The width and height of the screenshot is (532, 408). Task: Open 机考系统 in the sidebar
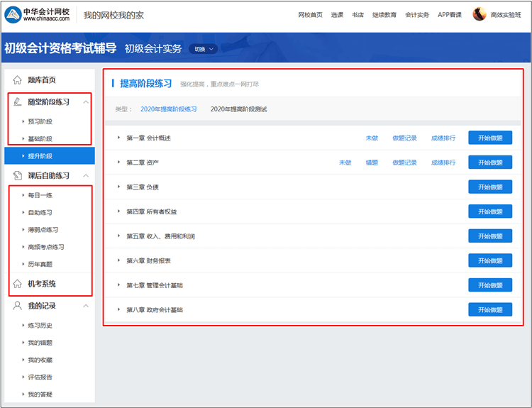click(42, 284)
